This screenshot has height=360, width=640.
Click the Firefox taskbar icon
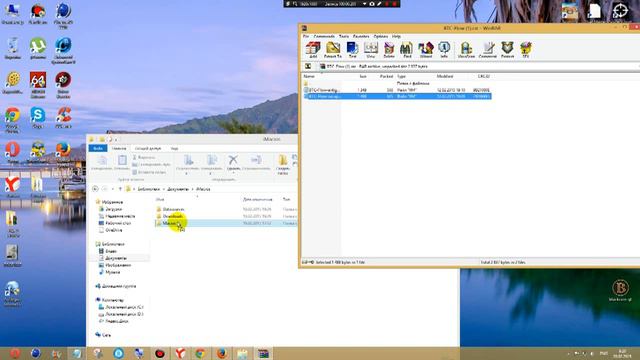point(222,353)
